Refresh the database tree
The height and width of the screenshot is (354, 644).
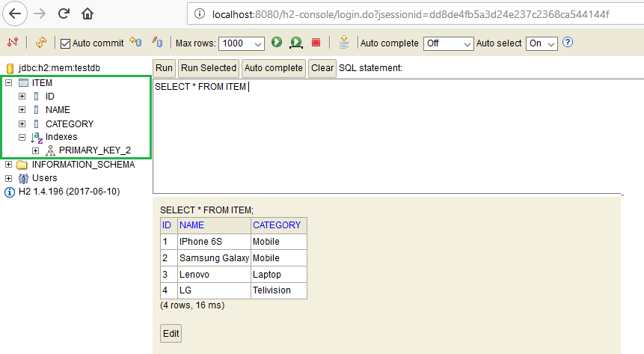(40, 43)
